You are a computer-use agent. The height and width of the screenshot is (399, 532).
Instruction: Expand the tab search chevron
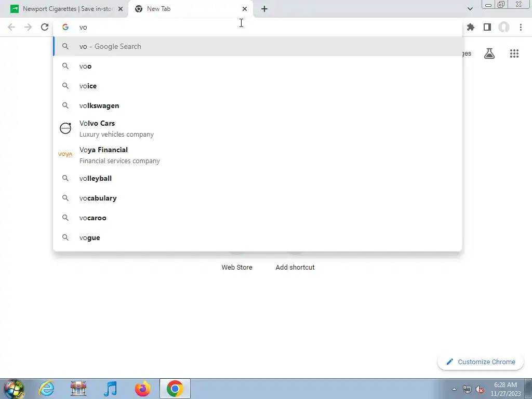pyautogui.click(x=470, y=9)
